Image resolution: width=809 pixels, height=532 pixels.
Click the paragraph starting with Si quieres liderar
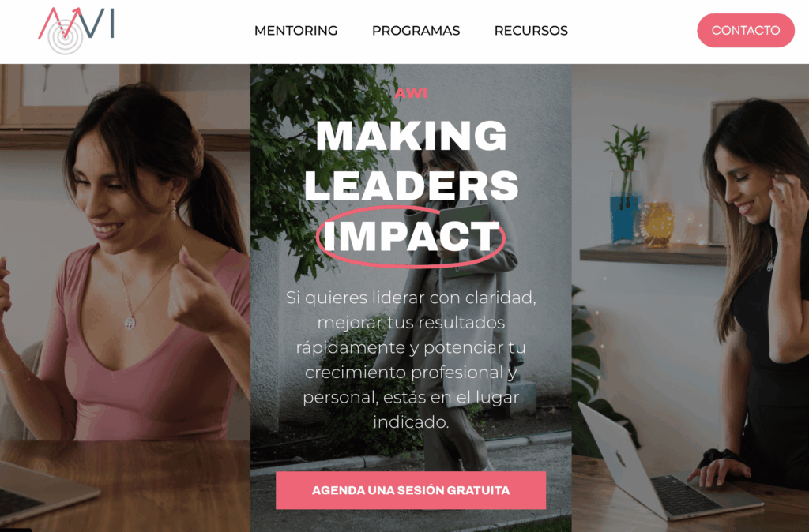[x=411, y=359]
